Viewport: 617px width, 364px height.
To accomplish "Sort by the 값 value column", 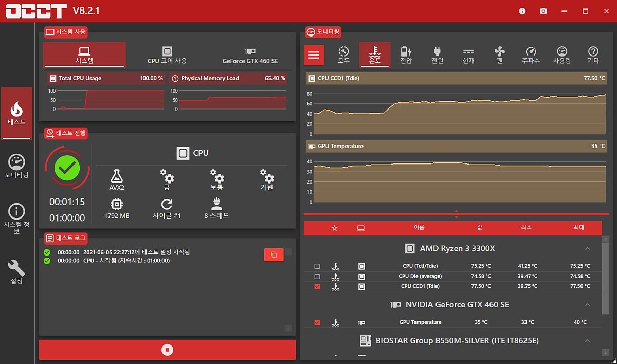I will [x=480, y=228].
